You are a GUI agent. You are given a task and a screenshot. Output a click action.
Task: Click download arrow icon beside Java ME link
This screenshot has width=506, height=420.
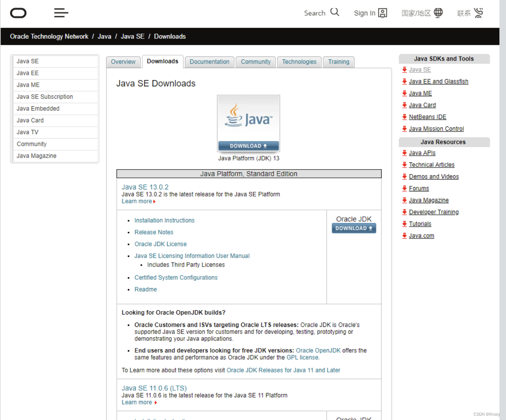coord(405,93)
